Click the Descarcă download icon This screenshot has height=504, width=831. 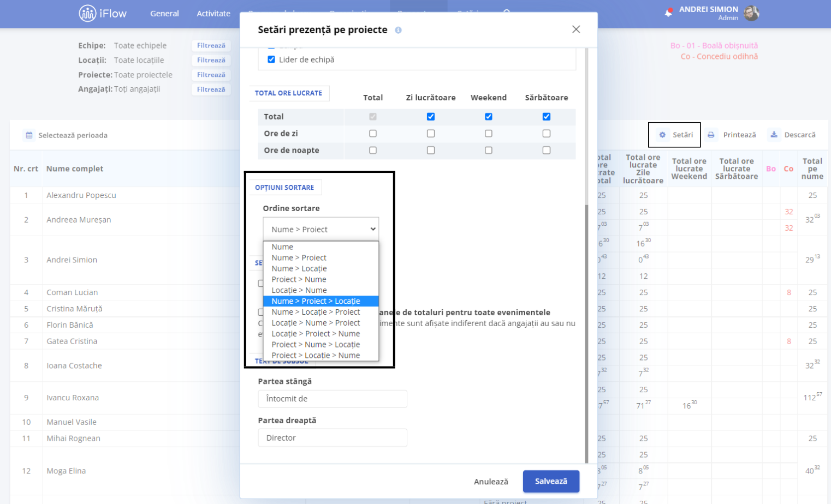coord(774,134)
